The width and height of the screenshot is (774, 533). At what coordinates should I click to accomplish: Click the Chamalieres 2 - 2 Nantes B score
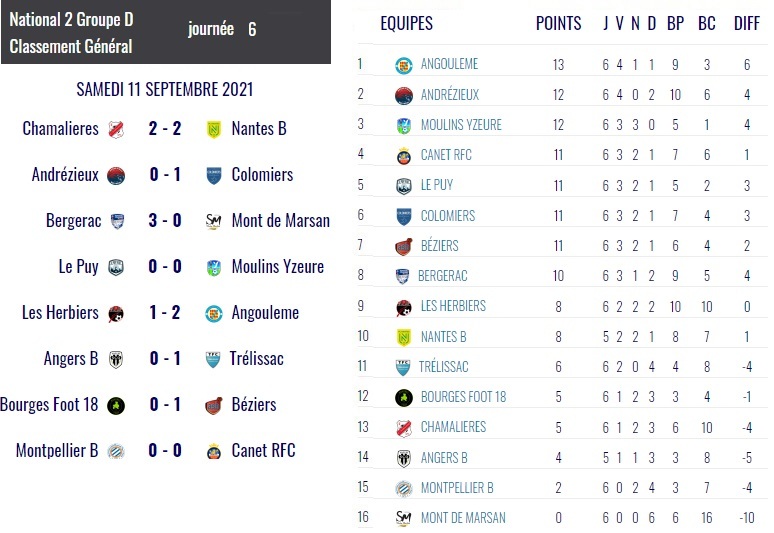click(165, 129)
